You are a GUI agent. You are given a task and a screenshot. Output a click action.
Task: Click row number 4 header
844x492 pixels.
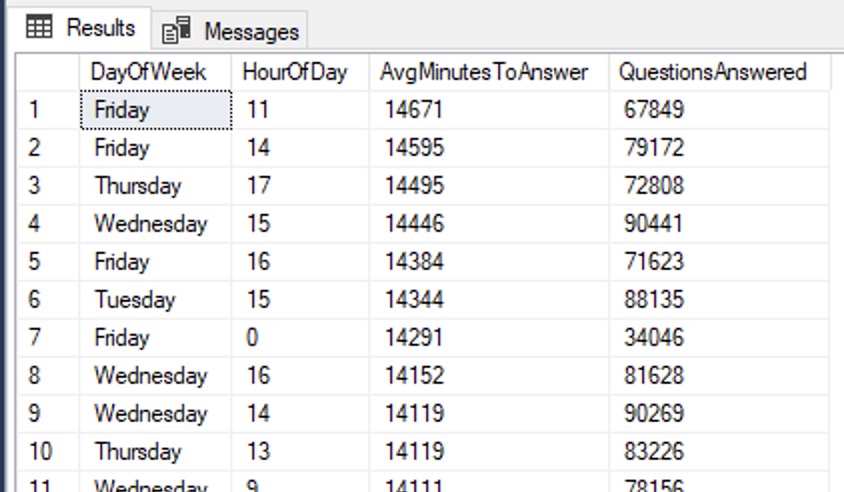click(x=48, y=224)
